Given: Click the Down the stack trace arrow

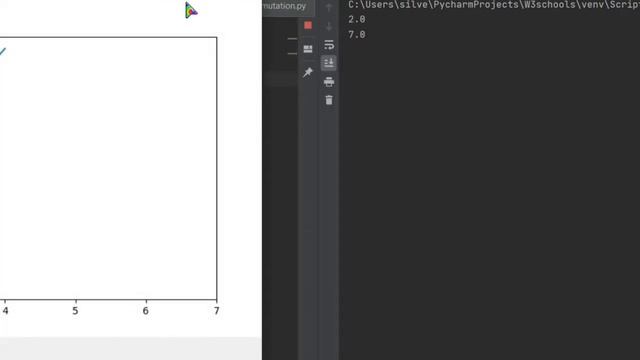Looking at the screenshot, I should pyautogui.click(x=329, y=27).
